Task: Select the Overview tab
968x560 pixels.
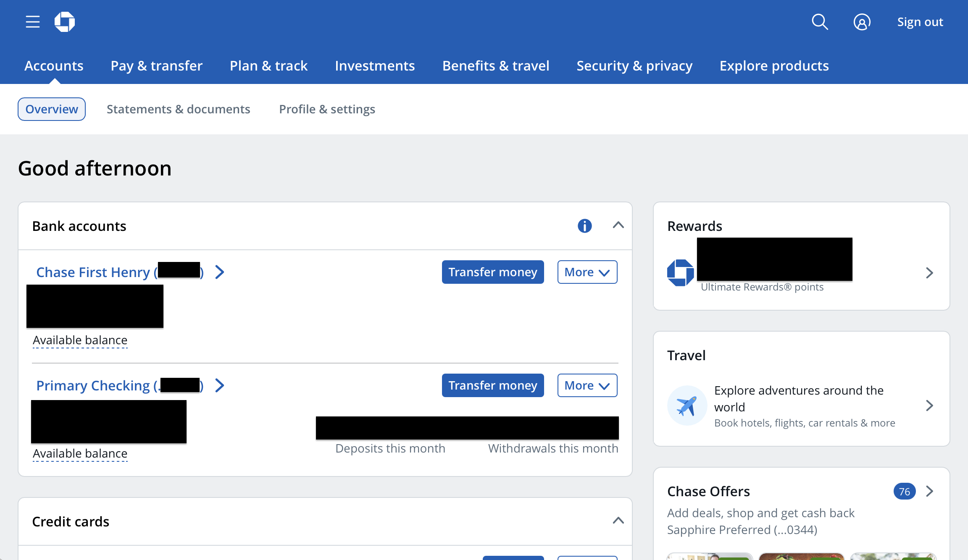Action: 52,109
